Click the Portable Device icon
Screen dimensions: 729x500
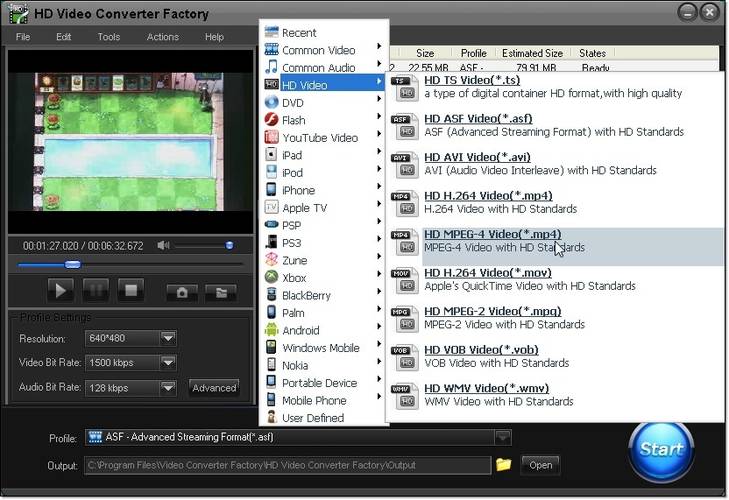tap(272, 382)
